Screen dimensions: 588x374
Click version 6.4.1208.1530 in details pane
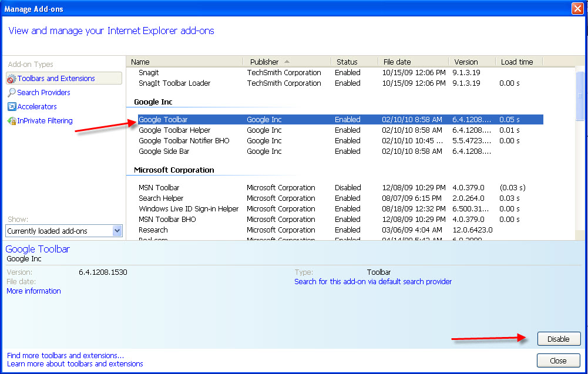click(103, 272)
